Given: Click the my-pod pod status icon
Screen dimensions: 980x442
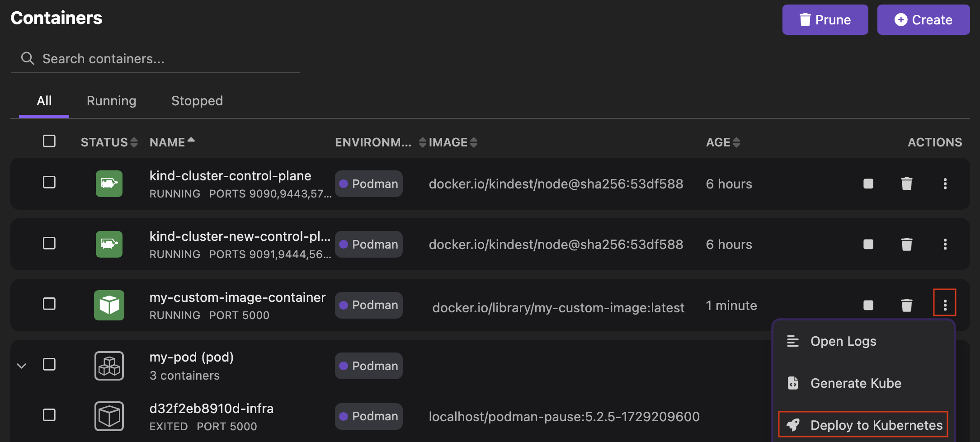Looking at the screenshot, I should (108, 365).
